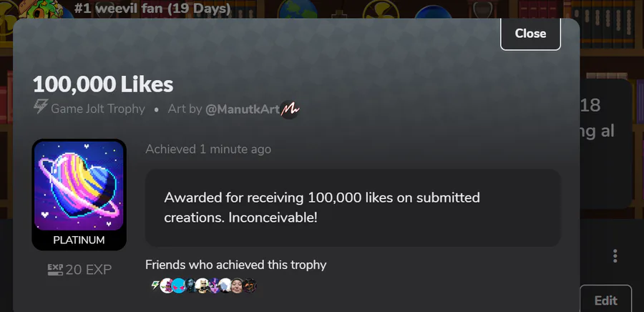644x312 pixels.
Task: Open the white and blue friend avatar
Action: point(225,286)
